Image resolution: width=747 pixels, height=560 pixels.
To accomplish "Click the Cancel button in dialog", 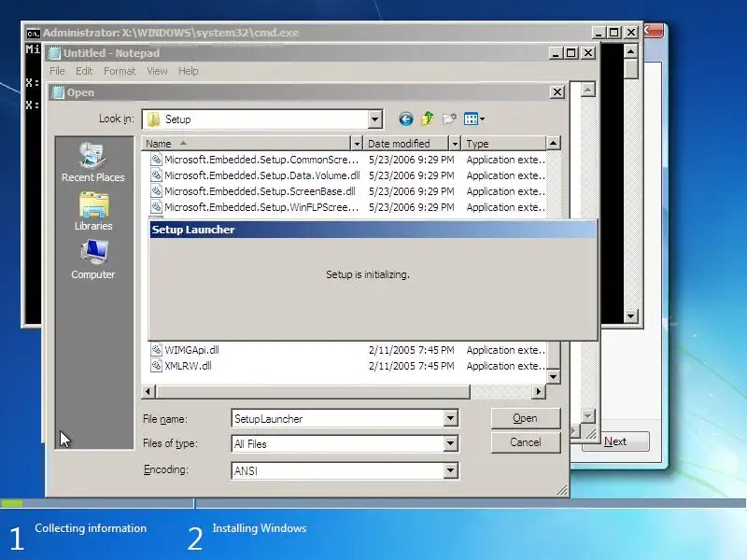I will coord(526,442).
